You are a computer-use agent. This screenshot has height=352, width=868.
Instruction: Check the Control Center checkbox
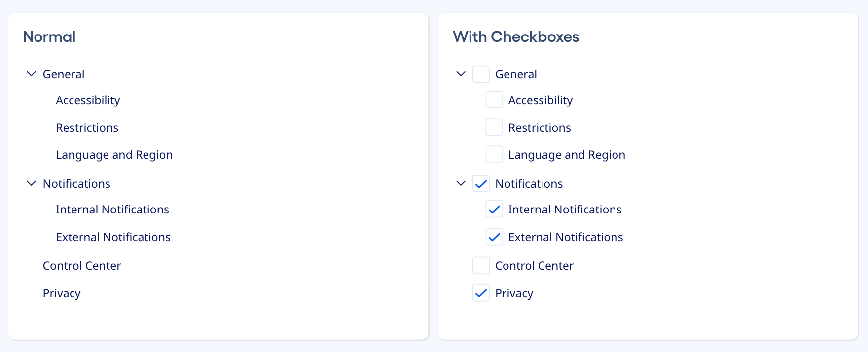481,265
